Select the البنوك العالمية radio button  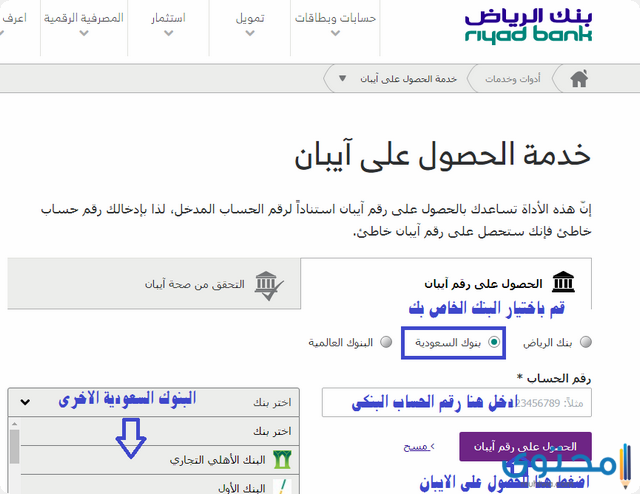(x=386, y=342)
